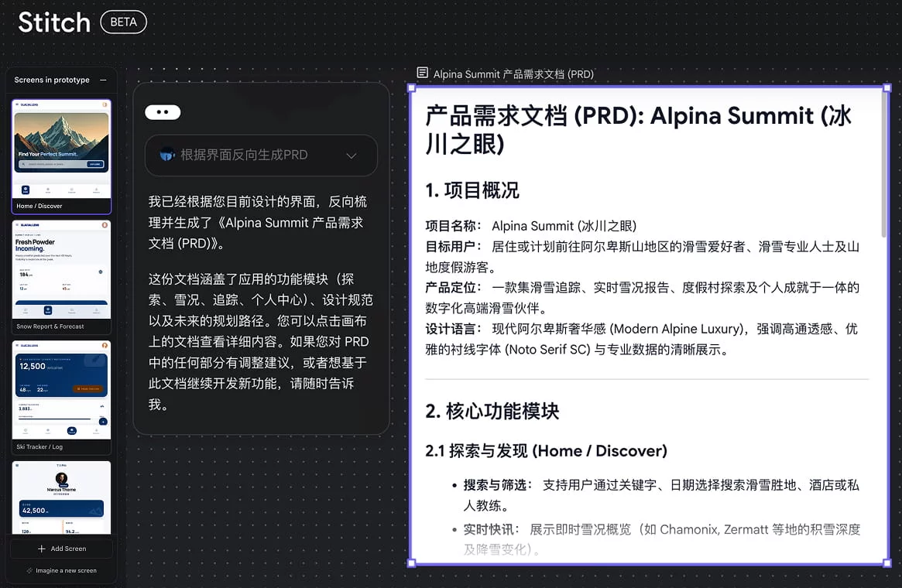
Task: Click the blue avatar icon in the PRD dropdown
Action: point(167,155)
